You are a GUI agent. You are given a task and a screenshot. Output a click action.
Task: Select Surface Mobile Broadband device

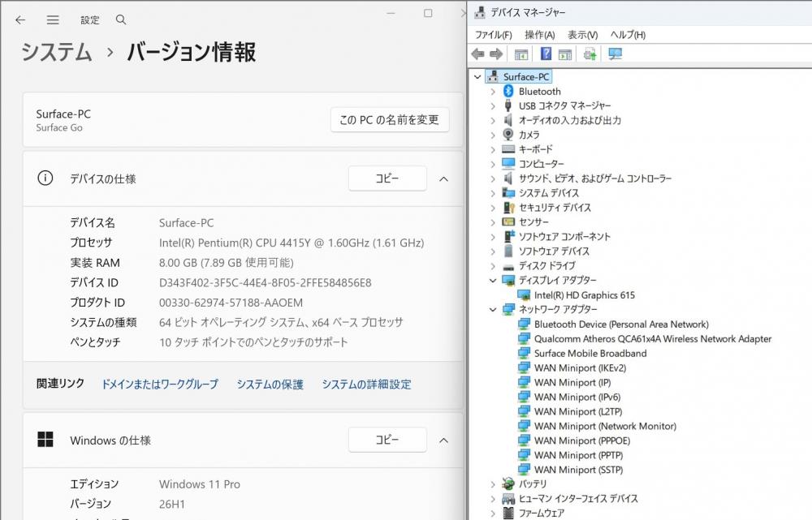590,354
